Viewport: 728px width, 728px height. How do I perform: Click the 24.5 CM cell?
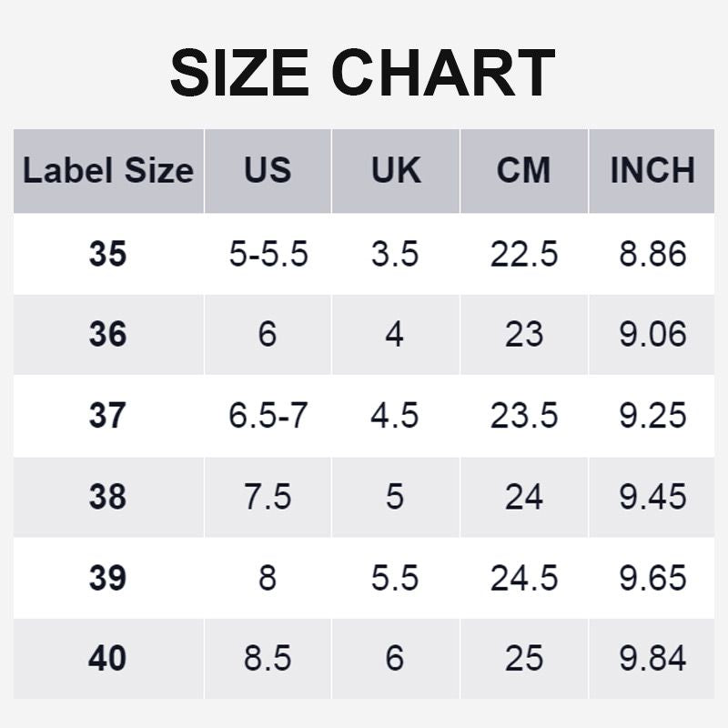[523, 578]
